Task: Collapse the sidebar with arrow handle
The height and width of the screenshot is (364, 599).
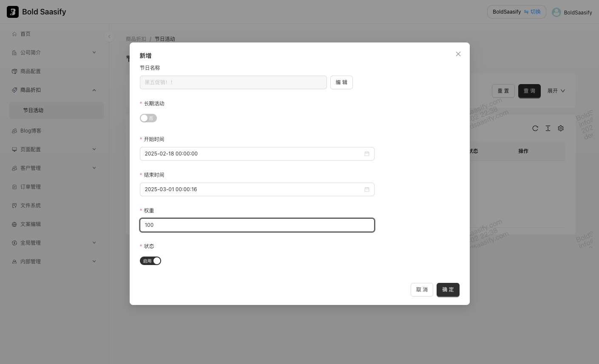Action: [x=109, y=37]
